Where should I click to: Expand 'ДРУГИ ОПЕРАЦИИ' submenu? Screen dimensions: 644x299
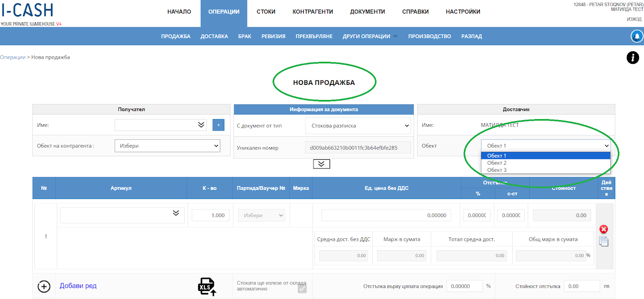370,36
